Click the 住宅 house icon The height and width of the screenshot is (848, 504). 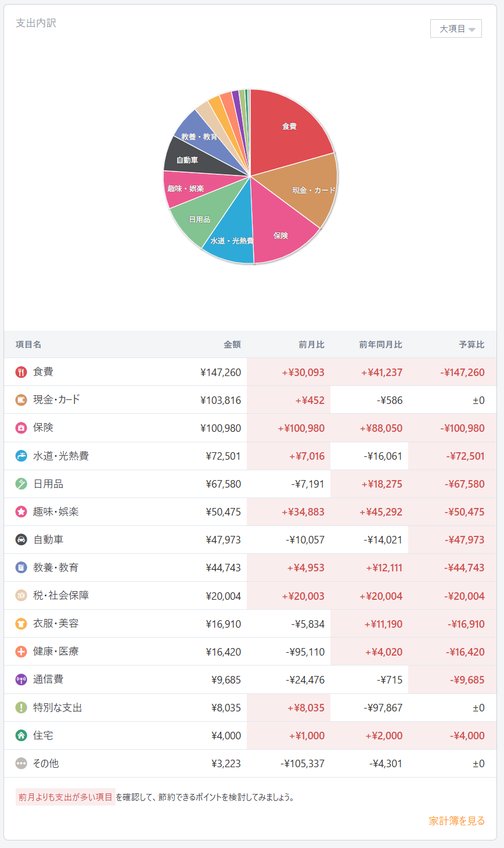tap(21, 735)
